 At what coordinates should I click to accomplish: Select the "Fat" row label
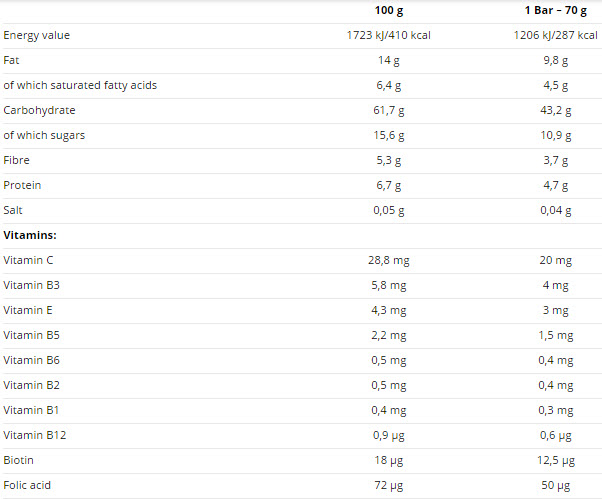click(x=12, y=61)
